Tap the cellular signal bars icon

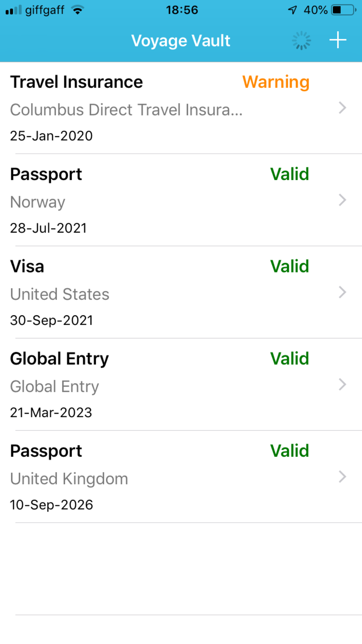[x=13, y=10]
